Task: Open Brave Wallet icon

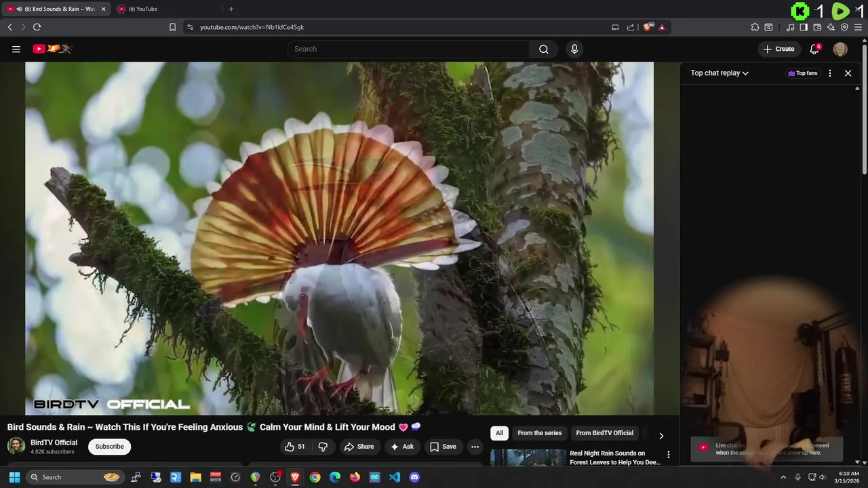Action: tap(817, 27)
